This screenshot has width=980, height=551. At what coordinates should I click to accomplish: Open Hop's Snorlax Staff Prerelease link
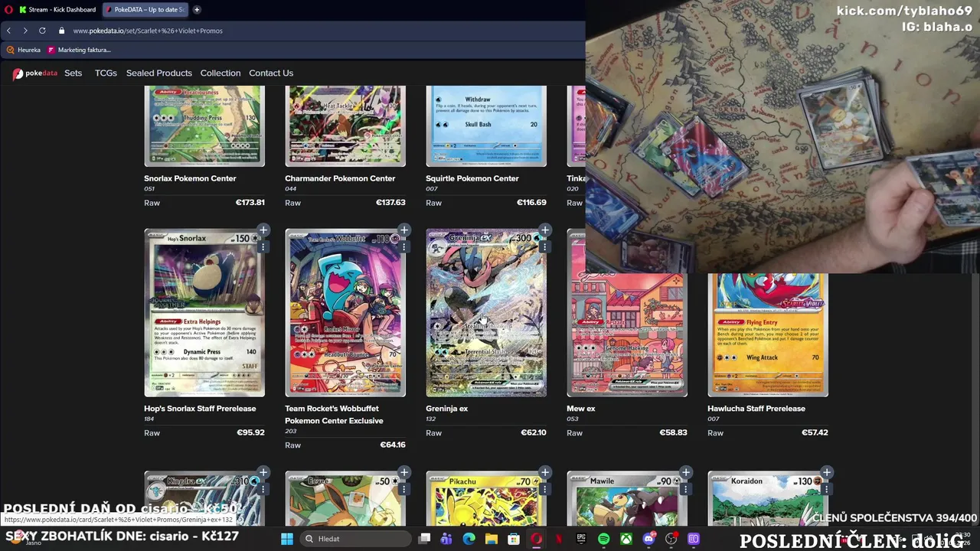point(200,409)
